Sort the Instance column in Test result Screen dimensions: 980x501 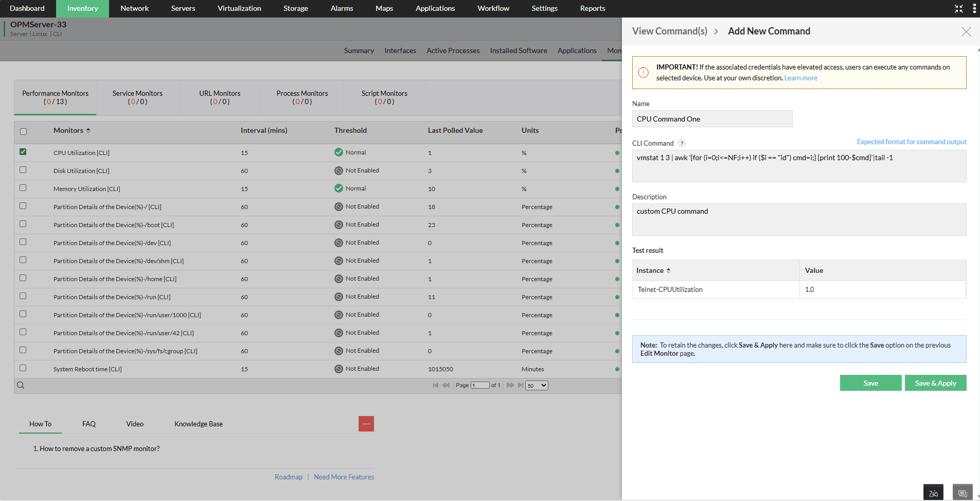(x=668, y=270)
